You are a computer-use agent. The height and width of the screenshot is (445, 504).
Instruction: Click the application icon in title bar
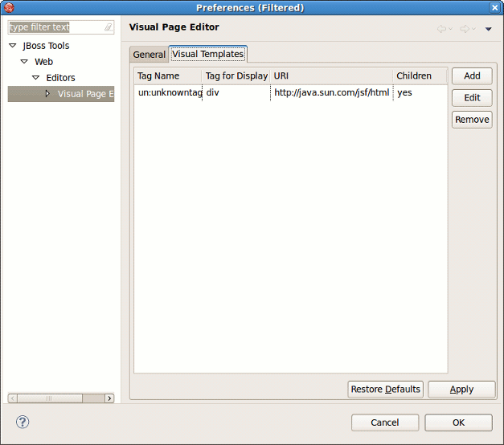coord(9,7)
